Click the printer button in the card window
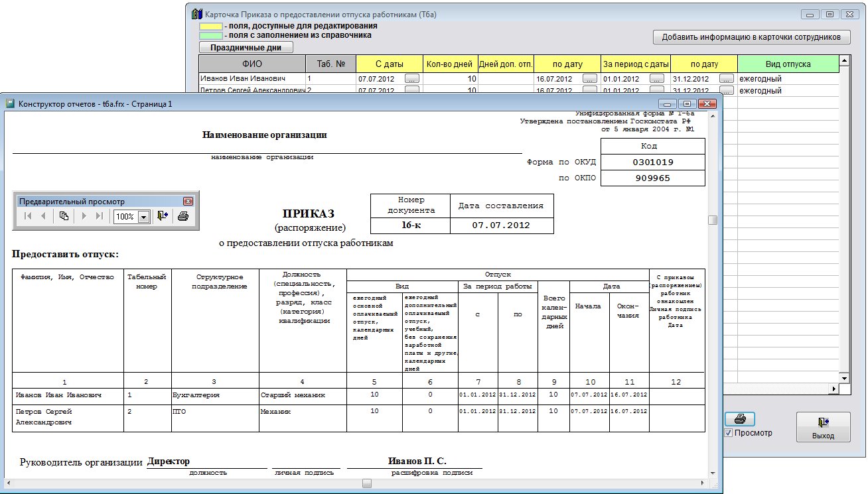The image size is (868, 494). 739,419
